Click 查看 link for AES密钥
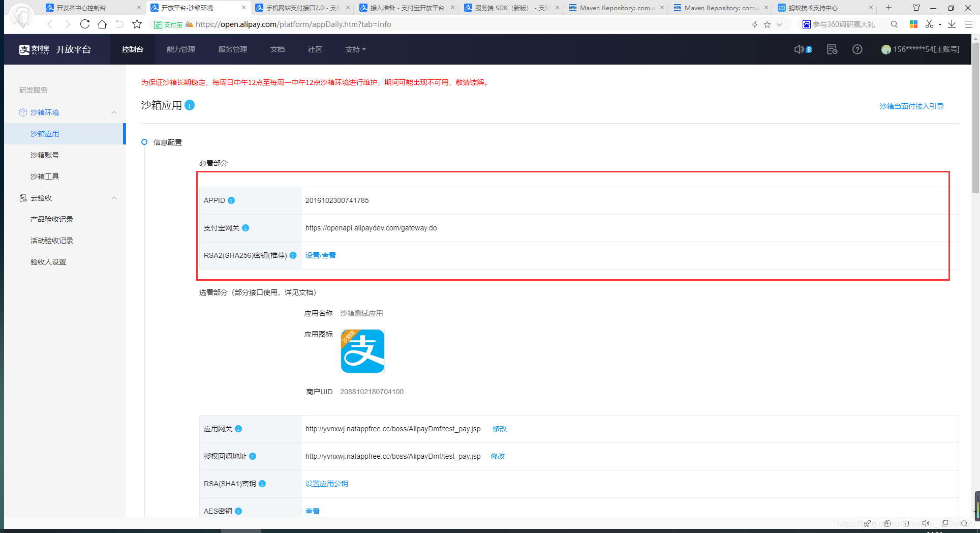The height and width of the screenshot is (533, 980). tap(313, 511)
